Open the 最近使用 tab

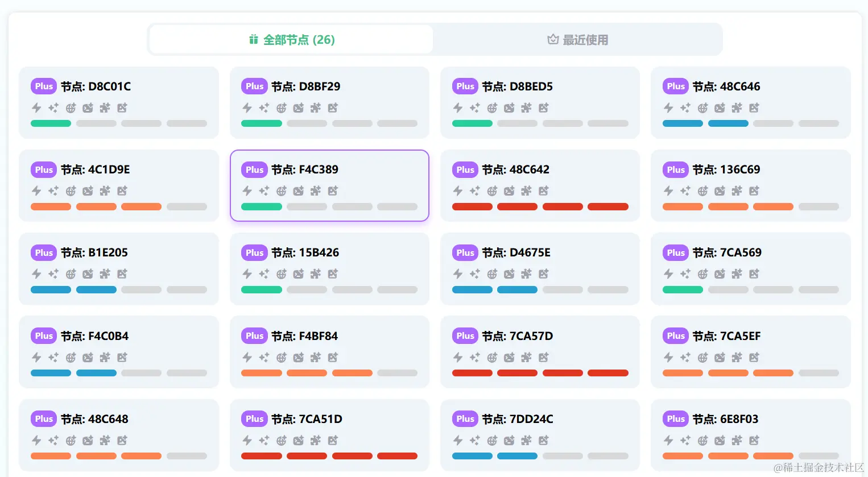577,40
